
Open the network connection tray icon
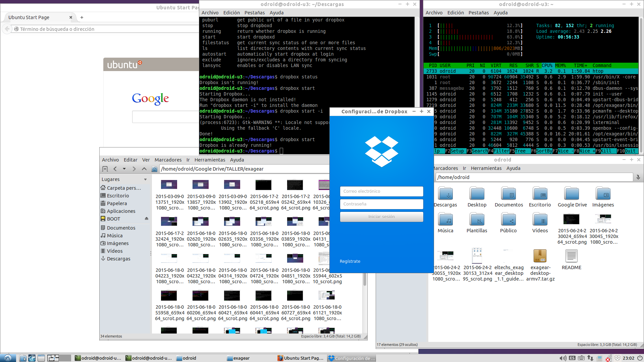click(x=590, y=358)
